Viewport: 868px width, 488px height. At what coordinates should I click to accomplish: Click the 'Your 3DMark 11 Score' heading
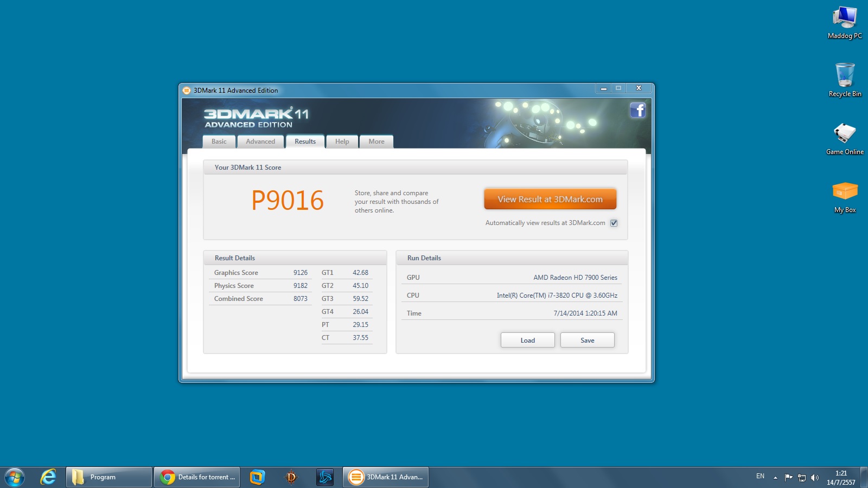click(248, 168)
